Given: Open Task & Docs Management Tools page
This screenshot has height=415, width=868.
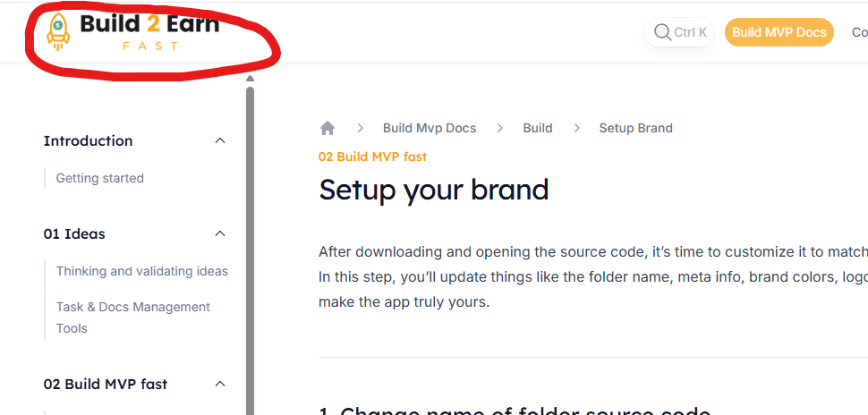Looking at the screenshot, I should coord(132,318).
